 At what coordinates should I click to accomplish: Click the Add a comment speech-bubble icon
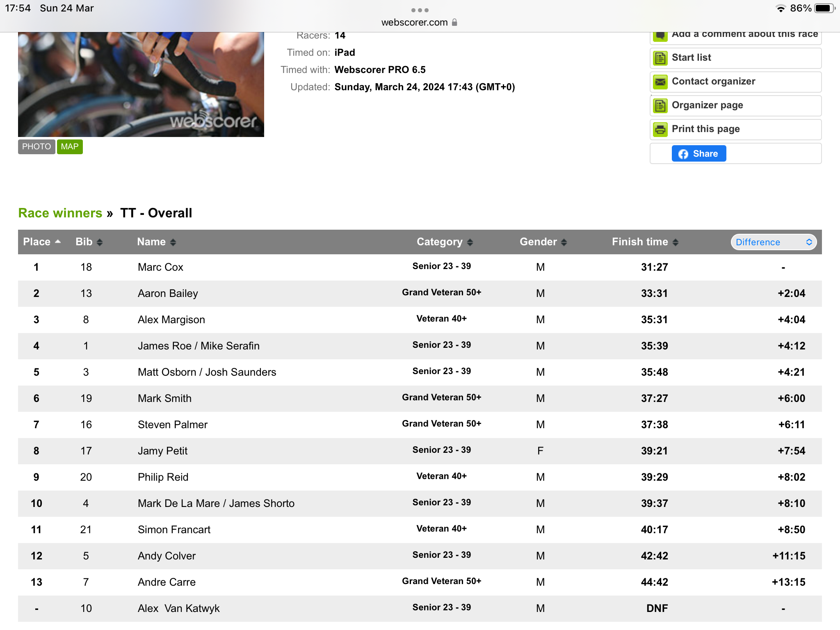coord(660,36)
